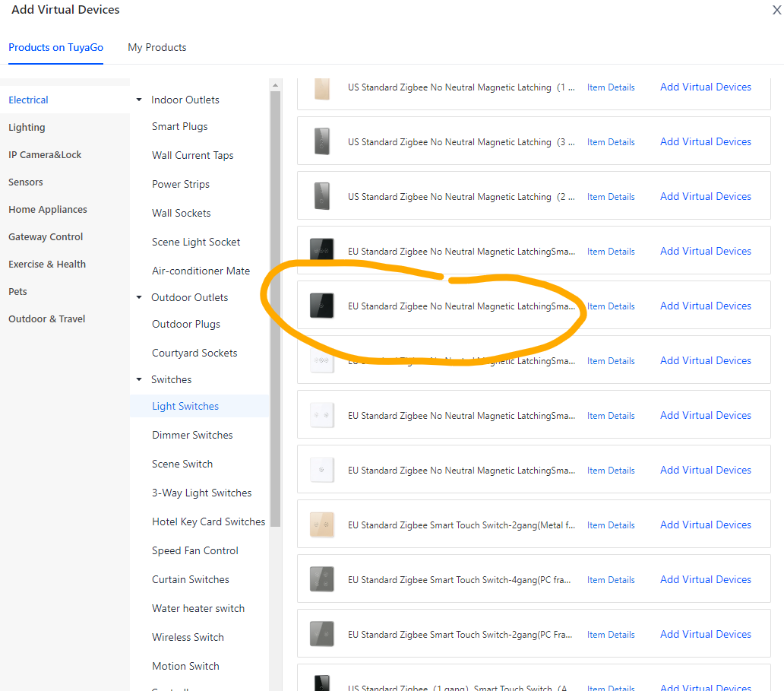
Task: Collapse the Indoor Outlets category group
Action: [x=139, y=100]
